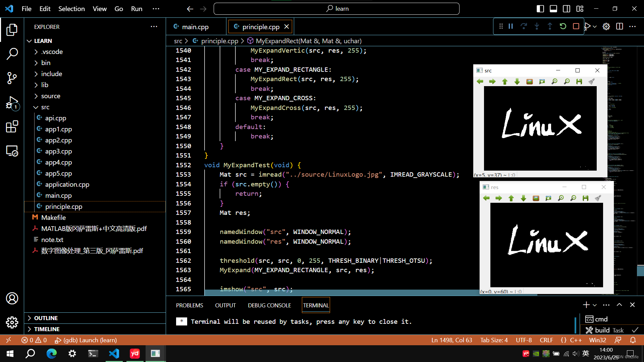The height and width of the screenshot is (362, 644).
Task: Click the Step Out debug icon
Action: (550, 26)
